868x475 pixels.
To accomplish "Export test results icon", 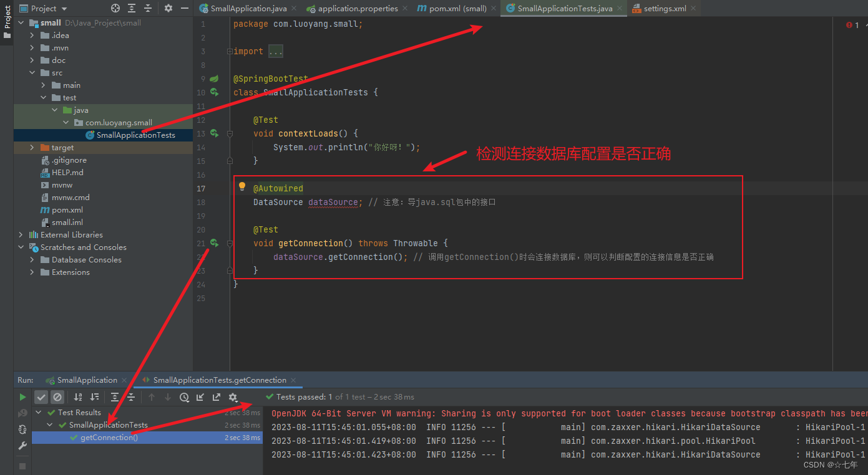I will [x=217, y=397].
